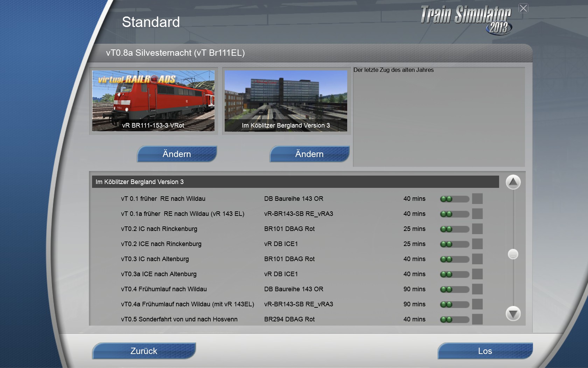Click the difficulty meter of vT0.3 IC nach Altenburg
The height and width of the screenshot is (368, 588).
click(455, 259)
